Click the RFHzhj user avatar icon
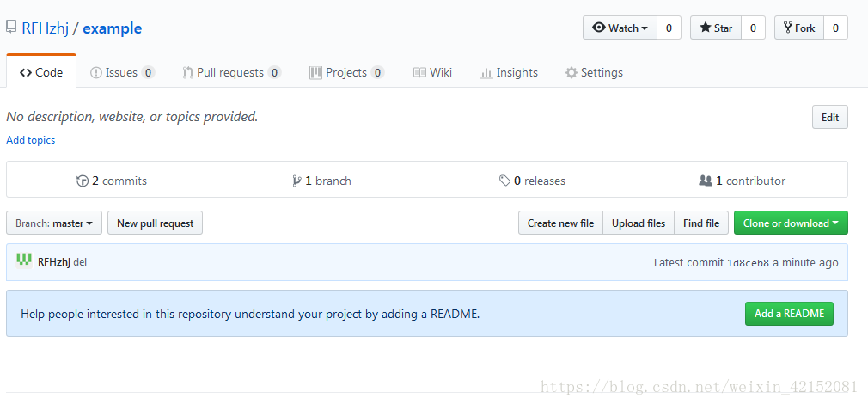 (24, 260)
